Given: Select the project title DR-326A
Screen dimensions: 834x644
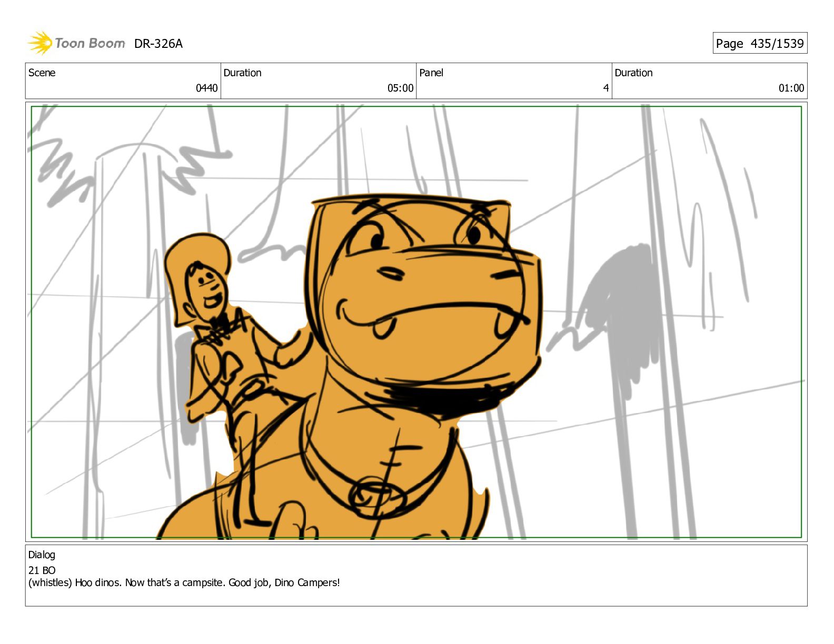Looking at the screenshot, I should 158,44.
